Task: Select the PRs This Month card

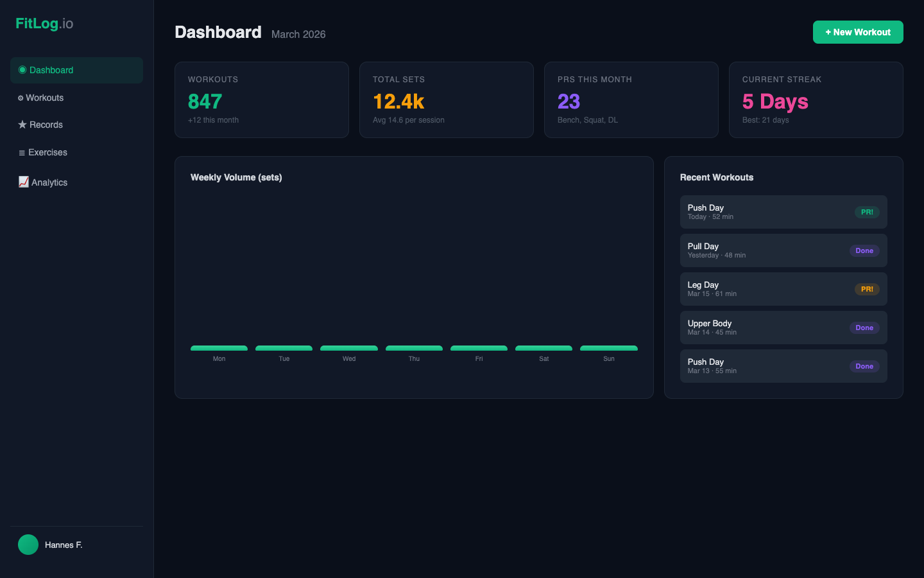Action: click(631, 100)
